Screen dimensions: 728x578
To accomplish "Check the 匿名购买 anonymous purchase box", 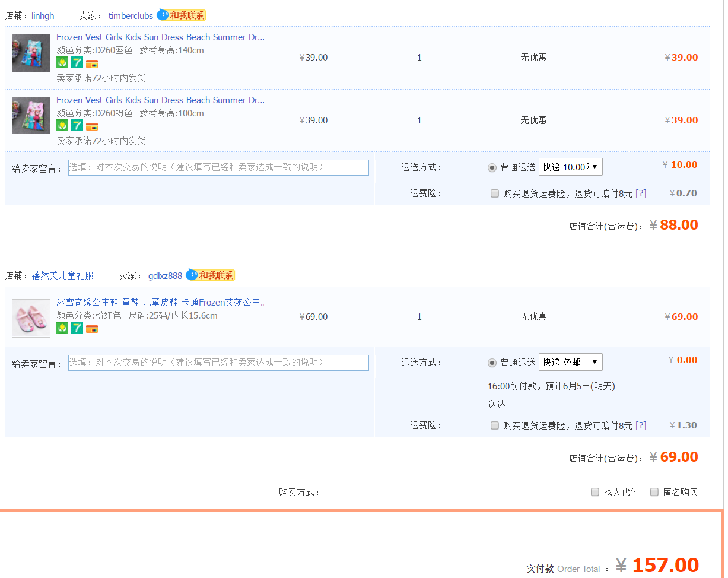I will pyautogui.click(x=654, y=492).
